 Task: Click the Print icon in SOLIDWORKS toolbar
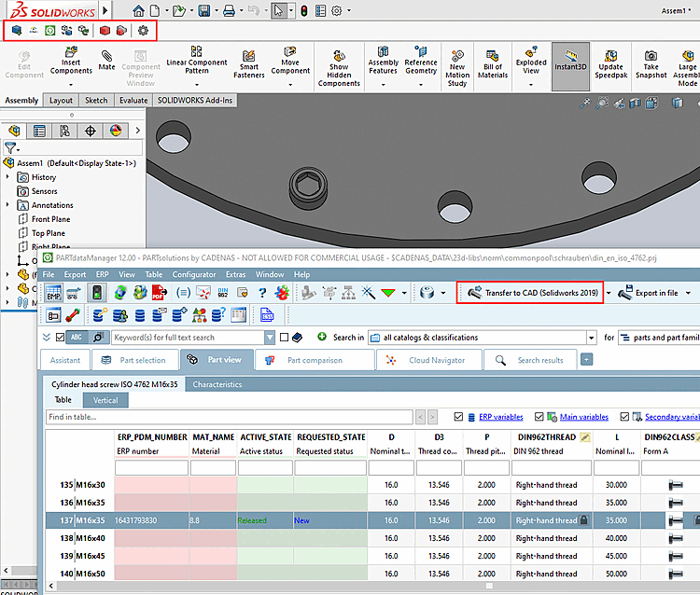tap(229, 11)
